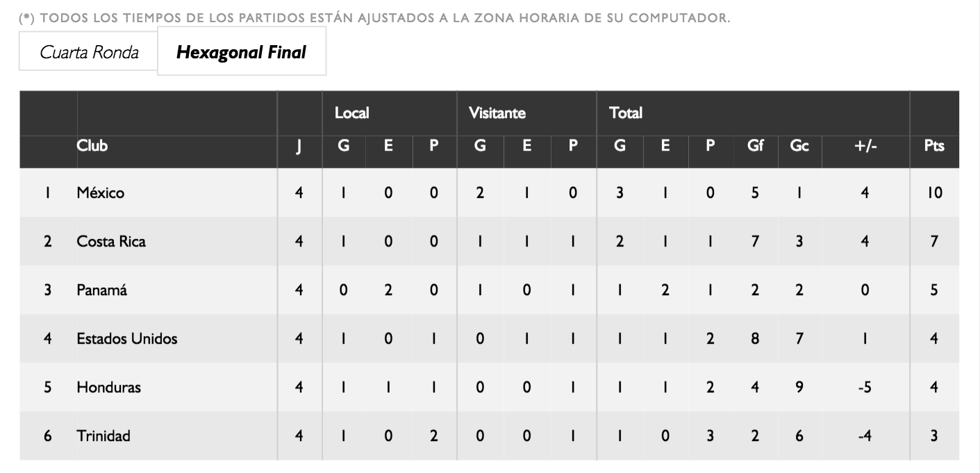
Task: Open the México team row
Action: coord(101,193)
